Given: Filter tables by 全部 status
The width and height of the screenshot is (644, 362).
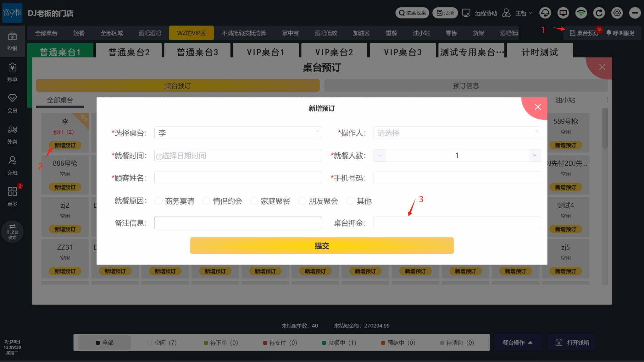Looking at the screenshot, I should 105,343.
